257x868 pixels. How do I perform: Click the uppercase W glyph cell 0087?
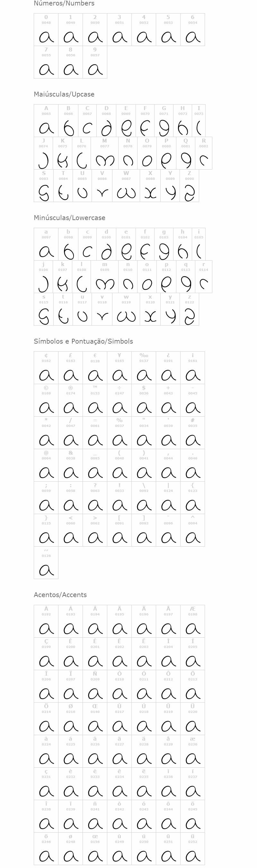click(x=126, y=186)
